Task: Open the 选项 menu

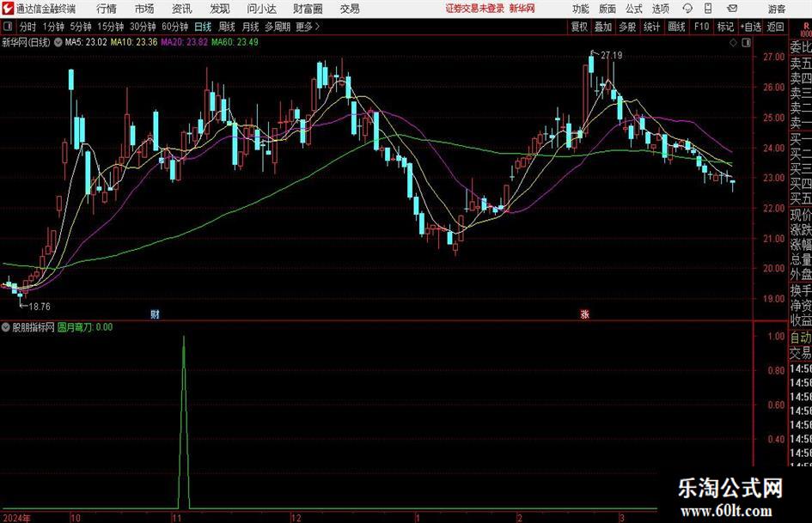Action: coord(660,9)
